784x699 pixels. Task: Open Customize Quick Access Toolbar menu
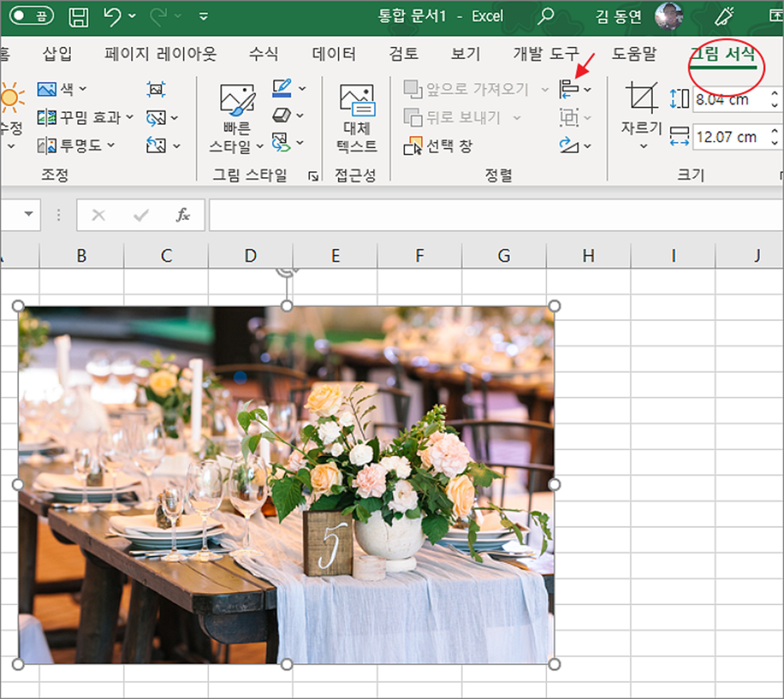coord(203,17)
